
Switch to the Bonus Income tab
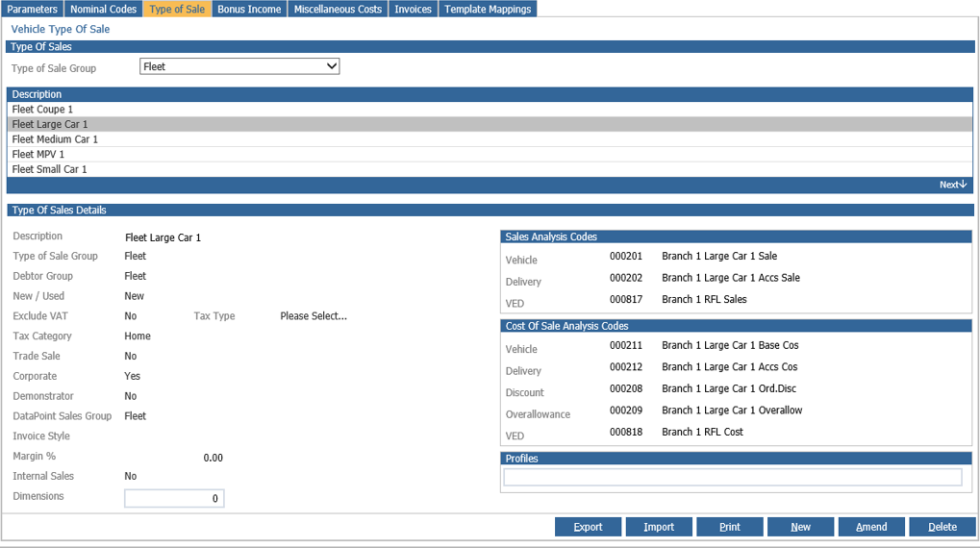pyautogui.click(x=249, y=9)
